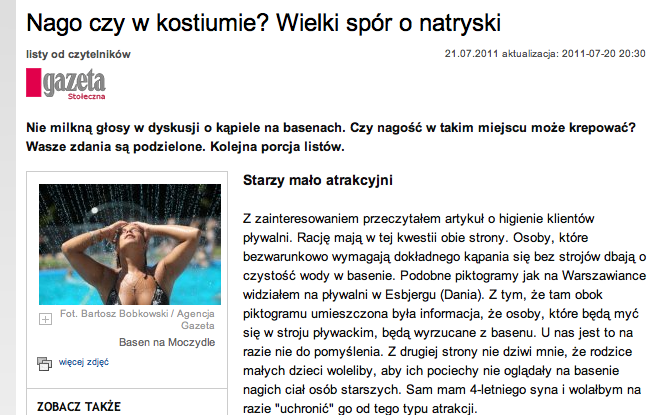
Task: Click the Basen na Moczydle caption
Action: pyautogui.click(x=167, y=342)
